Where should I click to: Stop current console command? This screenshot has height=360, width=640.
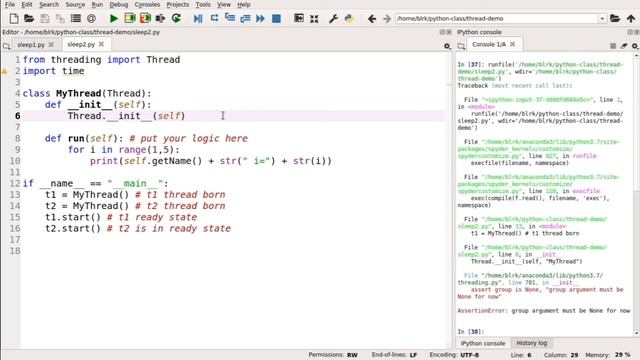(613, 46)
